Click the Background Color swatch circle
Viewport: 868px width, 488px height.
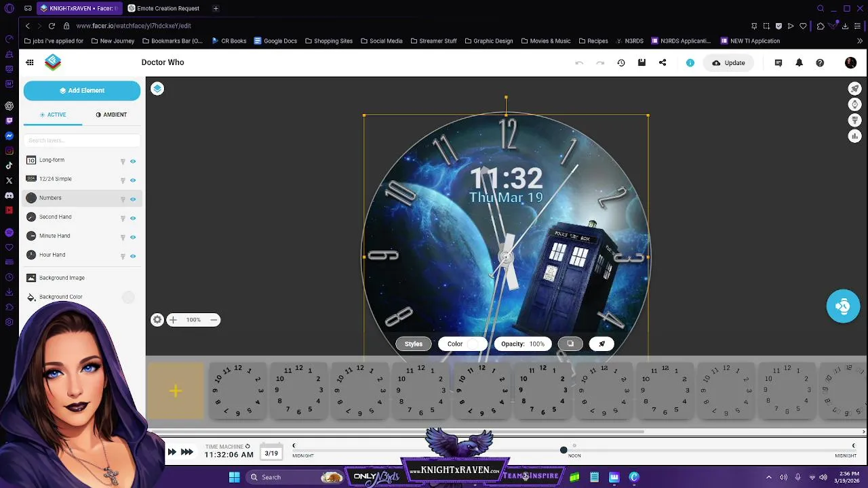[128, 297]
